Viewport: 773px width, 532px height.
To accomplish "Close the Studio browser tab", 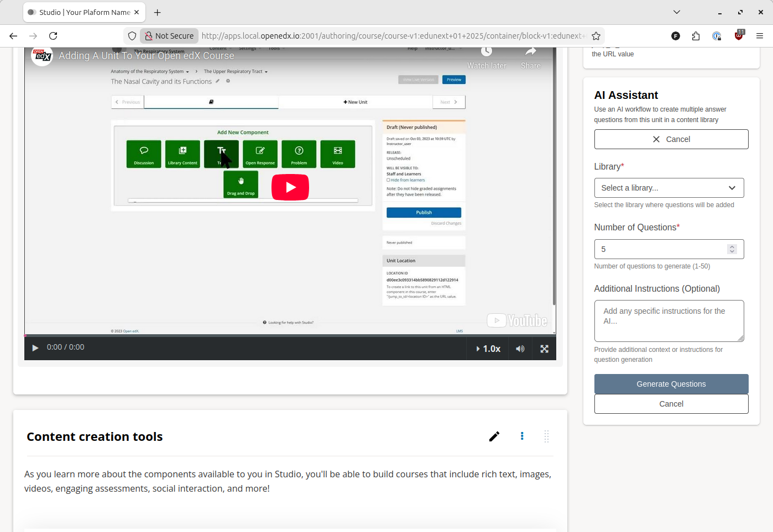I will 137,12.
